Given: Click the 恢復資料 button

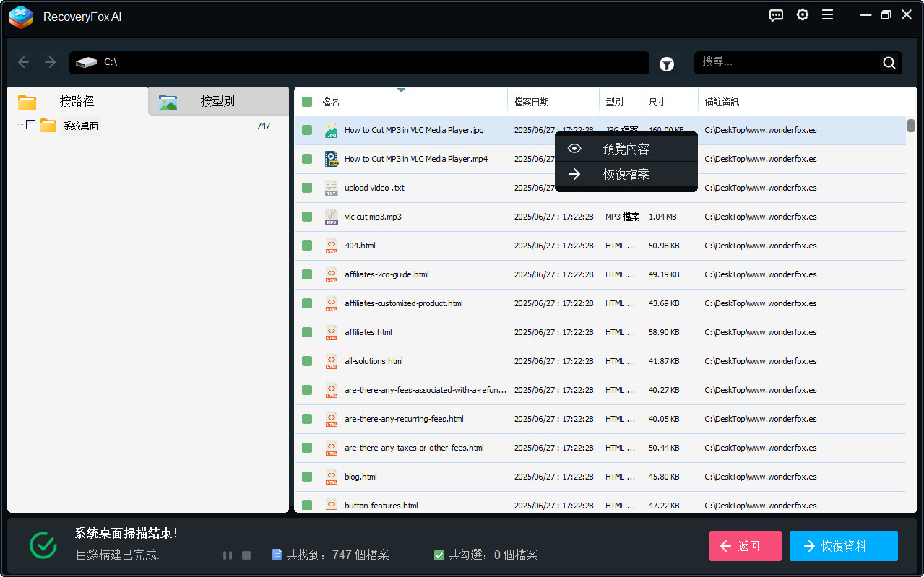Looking at the screenshot, I should pos(843,546).
